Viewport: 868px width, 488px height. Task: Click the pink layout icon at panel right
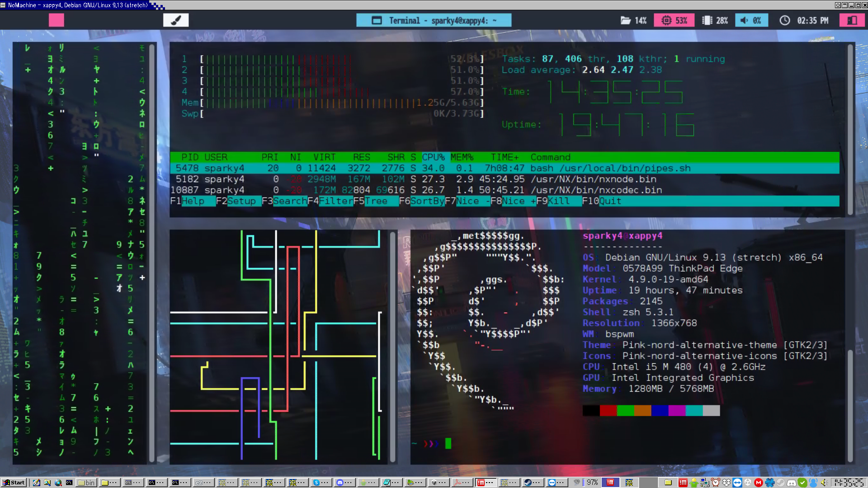coord(852,20)
